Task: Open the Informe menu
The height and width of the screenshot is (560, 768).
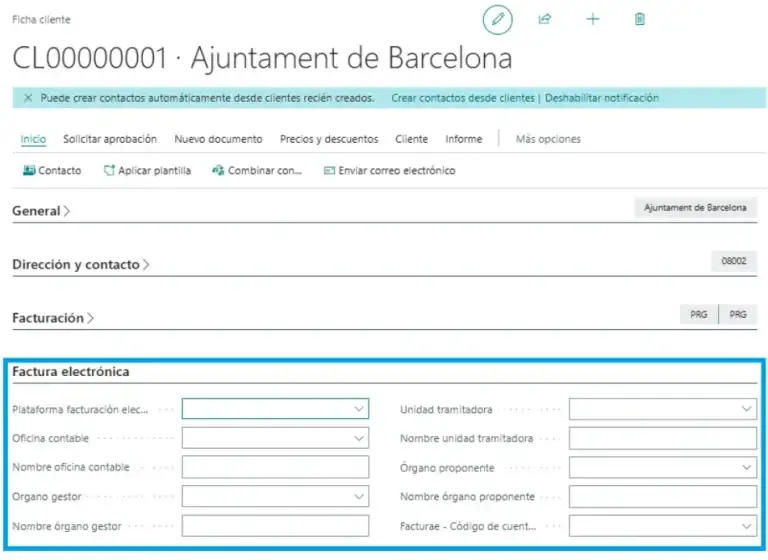Action: (463, 139)
